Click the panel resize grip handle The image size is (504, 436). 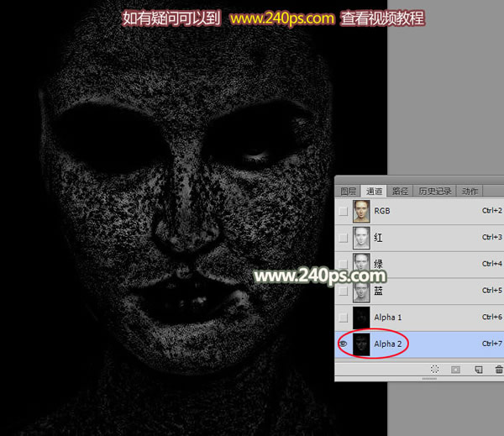pyautogui.click(x=429, y=379)
